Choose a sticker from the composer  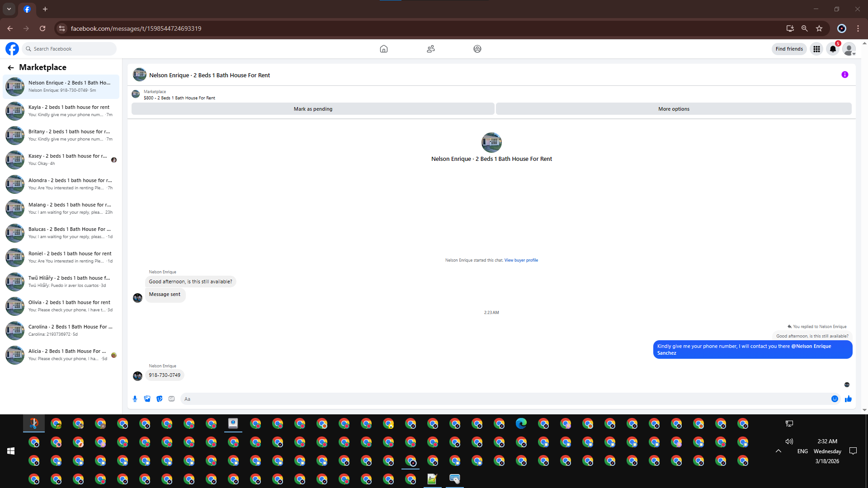tap(159, 399)
